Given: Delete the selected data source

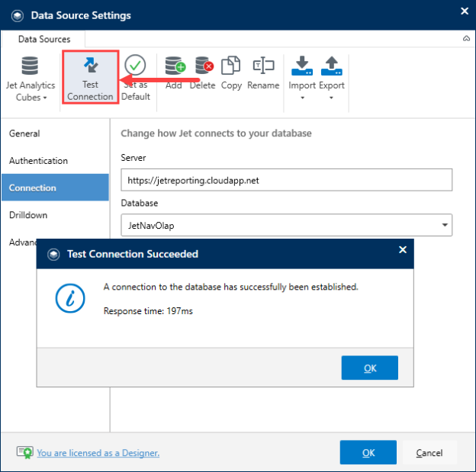Looking at the screenshot, I should [x=203, y=73].
